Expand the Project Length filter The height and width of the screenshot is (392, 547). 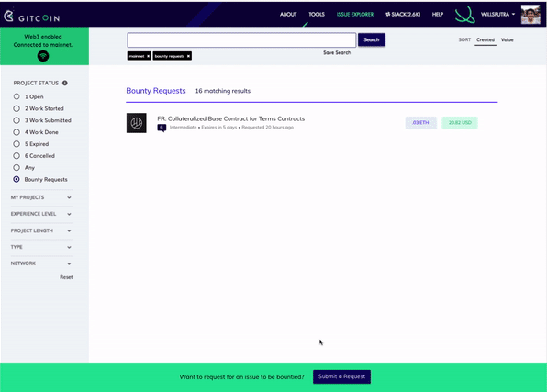(x=41, y=230)
